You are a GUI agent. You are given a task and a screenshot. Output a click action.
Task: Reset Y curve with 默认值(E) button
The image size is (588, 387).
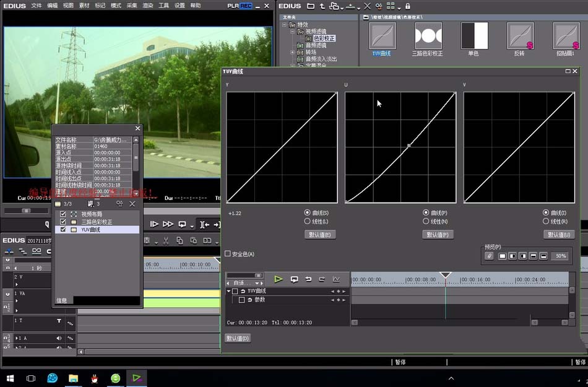320,235
